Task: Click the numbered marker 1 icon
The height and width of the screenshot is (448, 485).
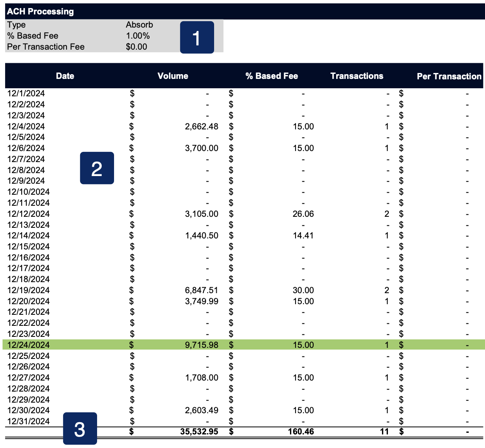Action: pyautogui.click(x=196, y=37)
